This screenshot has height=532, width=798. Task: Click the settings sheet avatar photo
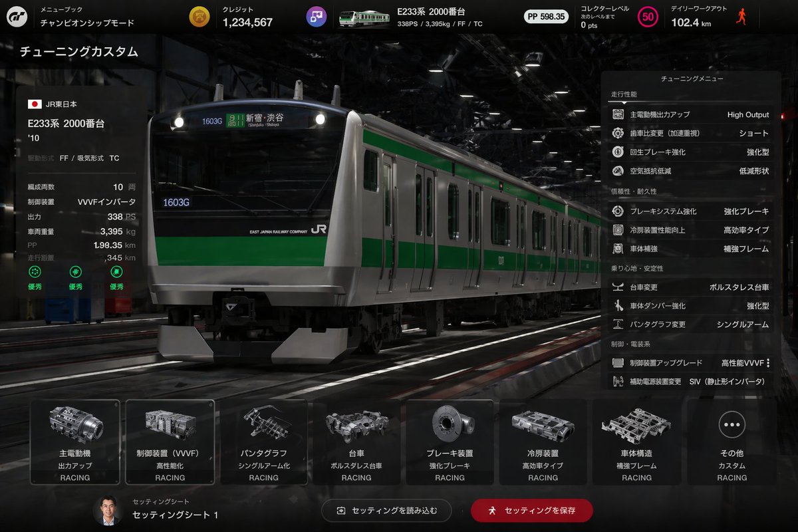(x=108, y=511)
